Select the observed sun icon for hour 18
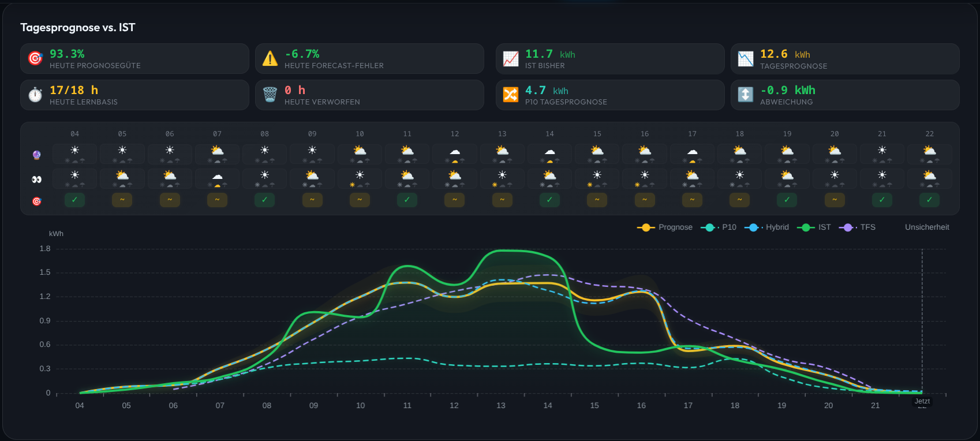This screenshot has height=441, width=980. coord(739,175)
